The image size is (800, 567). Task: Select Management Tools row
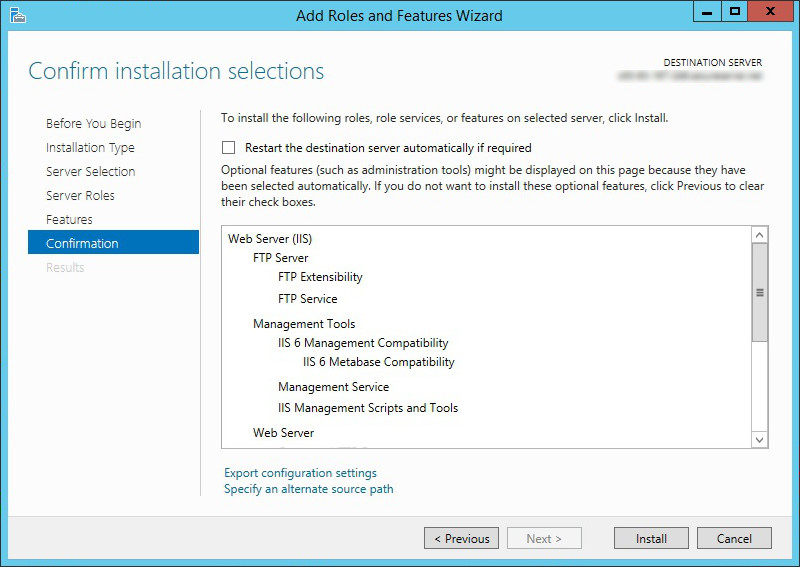[304, 324]
